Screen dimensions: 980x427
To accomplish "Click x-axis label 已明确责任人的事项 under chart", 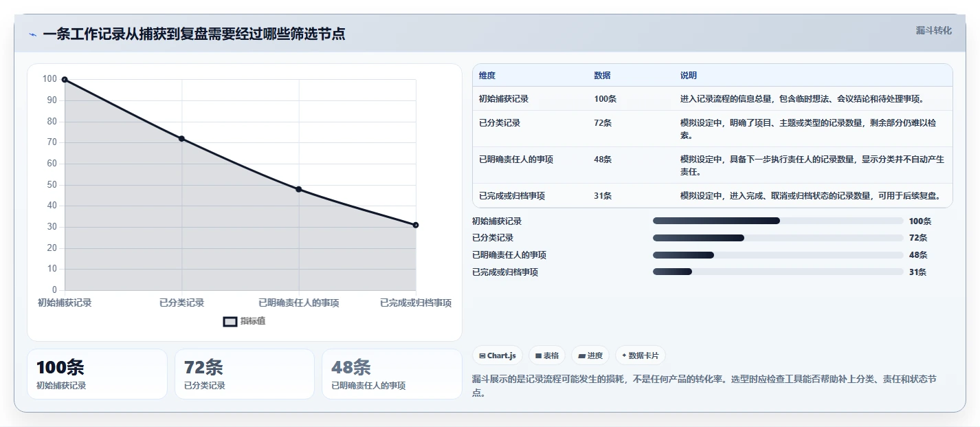I will tap(299, 303).
